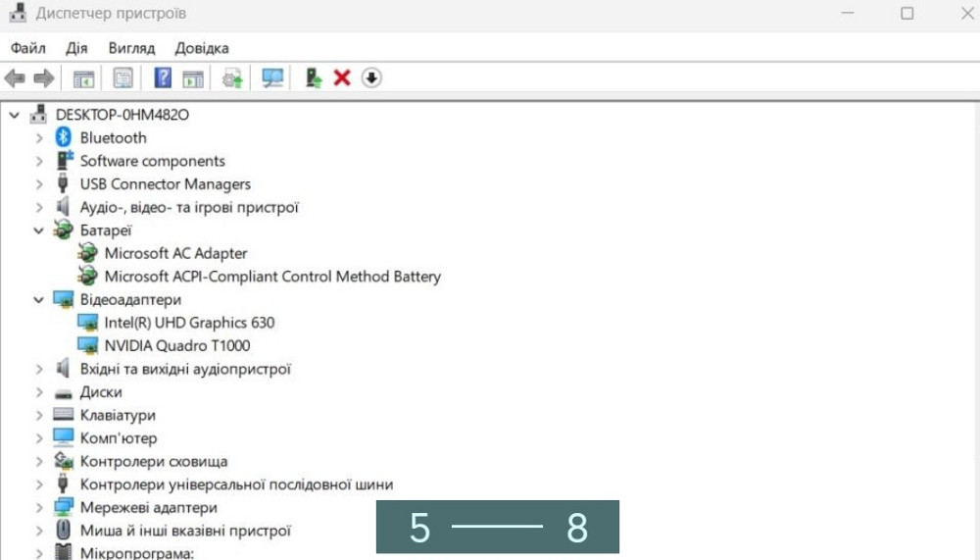Click the USB Connector Managers icon

[x=63, y=183]
